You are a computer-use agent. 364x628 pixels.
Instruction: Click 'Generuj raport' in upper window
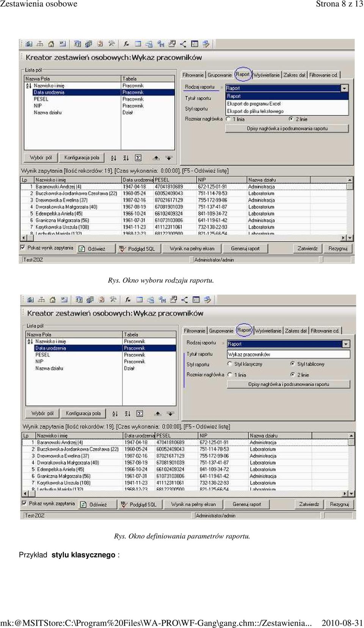click(x=245, y=249)
